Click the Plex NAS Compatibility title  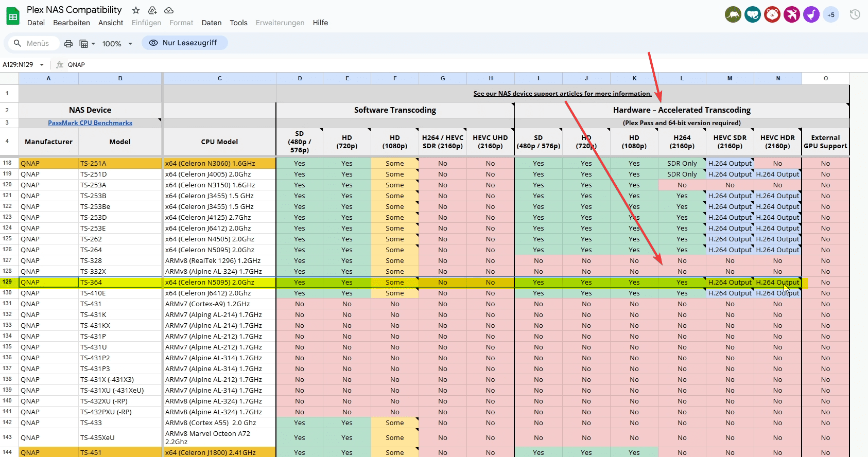74,10
